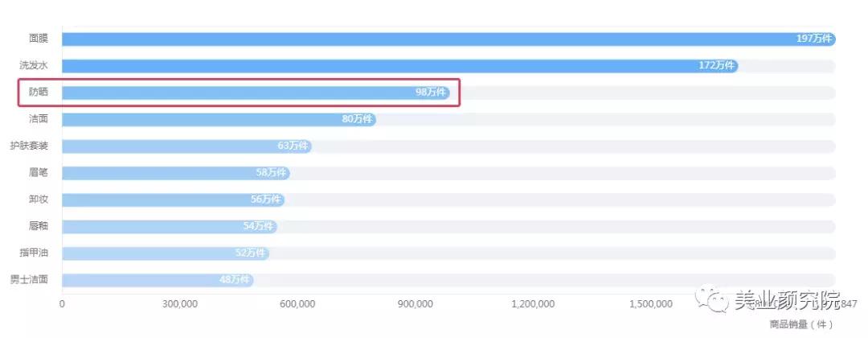Click the 197万件 value label
The height and width of the screenshot is (338, 868).
813,39
